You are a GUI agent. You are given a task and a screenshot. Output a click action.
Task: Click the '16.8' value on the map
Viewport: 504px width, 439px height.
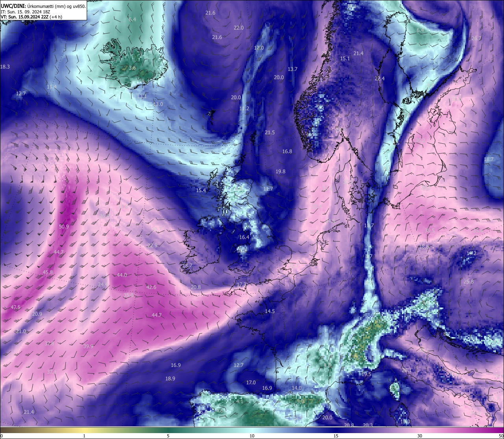pyautogui.click(x=287, y=151)
